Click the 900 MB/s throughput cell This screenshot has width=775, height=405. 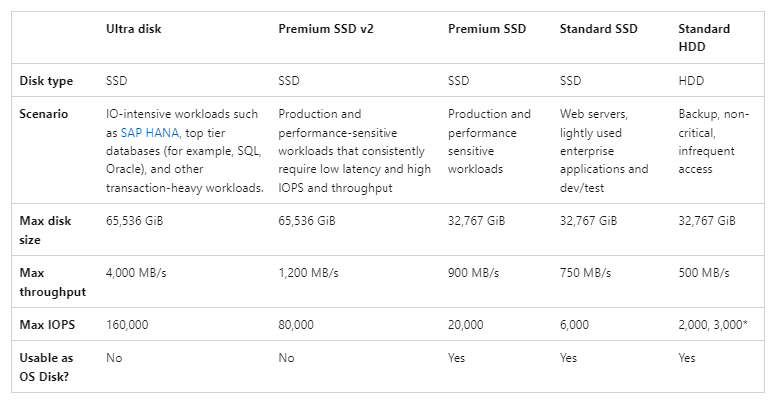click(x=474, y=272)
